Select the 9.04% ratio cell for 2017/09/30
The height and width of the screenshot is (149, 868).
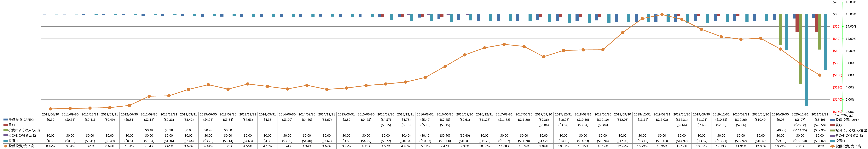pyautogui.click(x=544, y=146)
